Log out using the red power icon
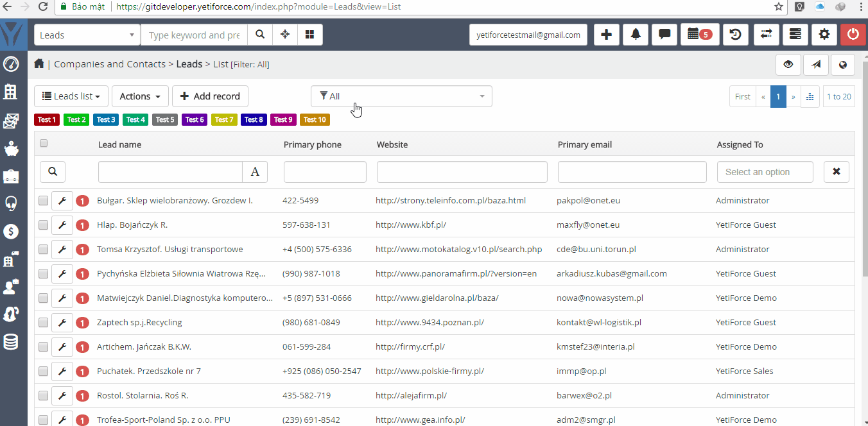 click(x=853, y=34)
